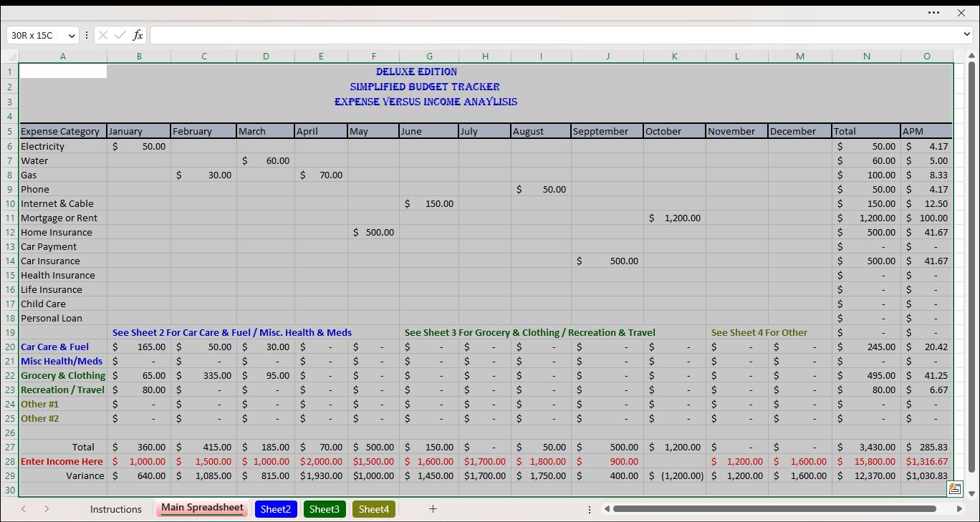Click the three-dot handle beside the Name Box
Screen dimensions: 980x522
(x=87, y=35)
